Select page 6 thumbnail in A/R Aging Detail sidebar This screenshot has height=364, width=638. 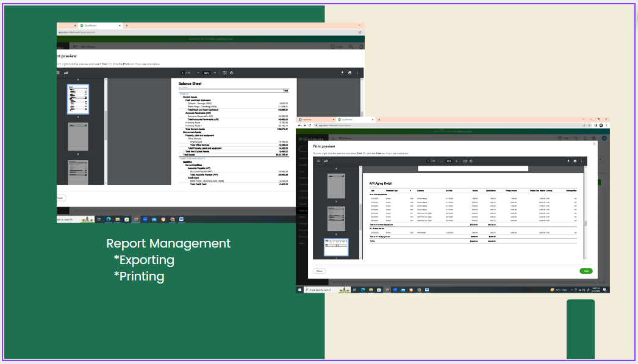(x=336, y=219)
